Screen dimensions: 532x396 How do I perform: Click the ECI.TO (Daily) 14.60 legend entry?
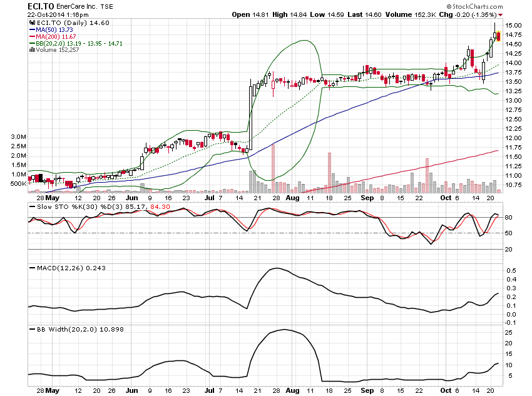(x=73, y=23)
